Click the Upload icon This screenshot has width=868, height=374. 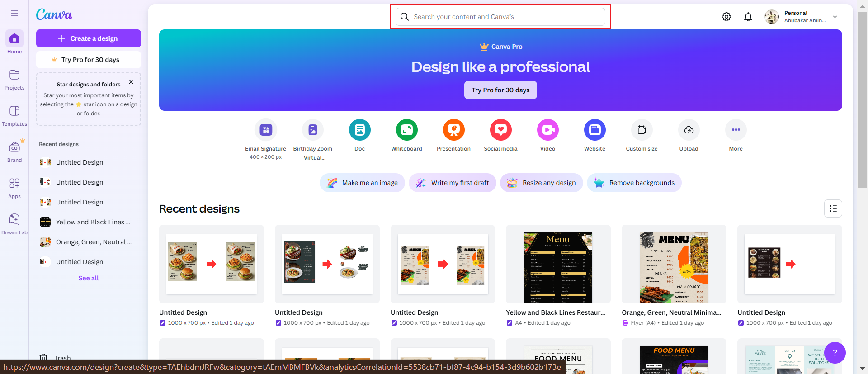tap(689, 130)
